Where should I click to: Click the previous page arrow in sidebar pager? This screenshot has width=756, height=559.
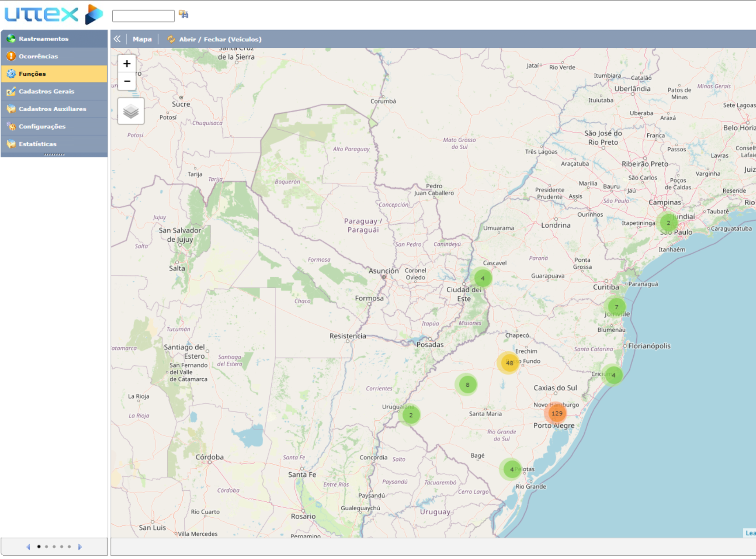[x=28, y=547]
